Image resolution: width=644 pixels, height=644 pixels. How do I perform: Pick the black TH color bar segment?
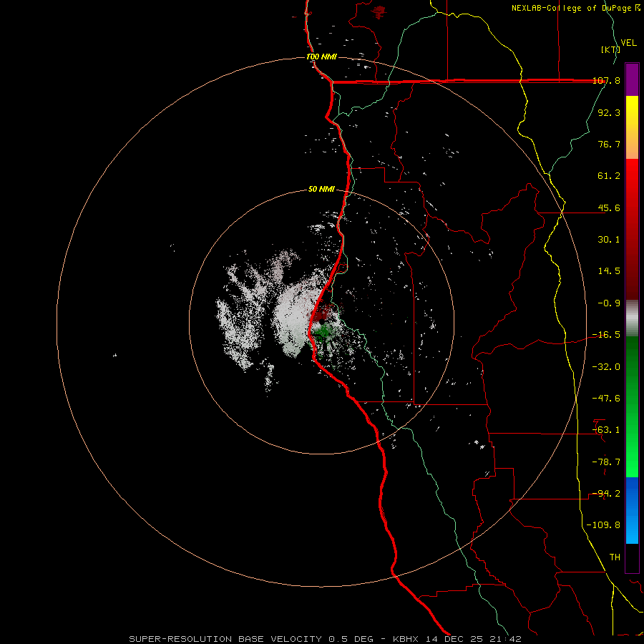pyautogui.click(x=632, y=557)
